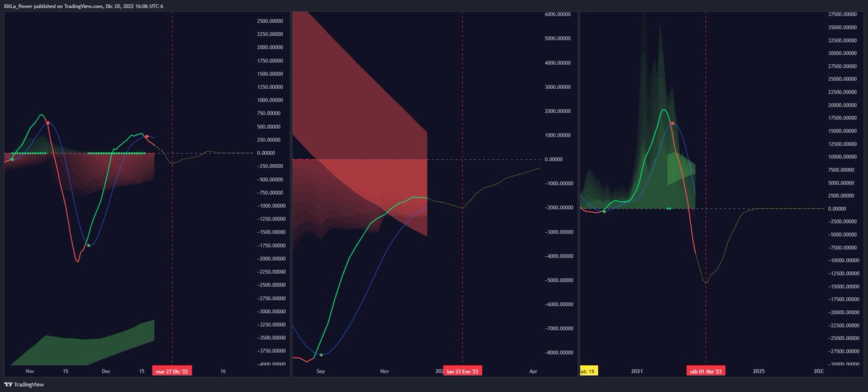The height and width of the screenshot is (392, 868).
Task: Click the '2021' label on right chart time axis
Action: point(637,371)
